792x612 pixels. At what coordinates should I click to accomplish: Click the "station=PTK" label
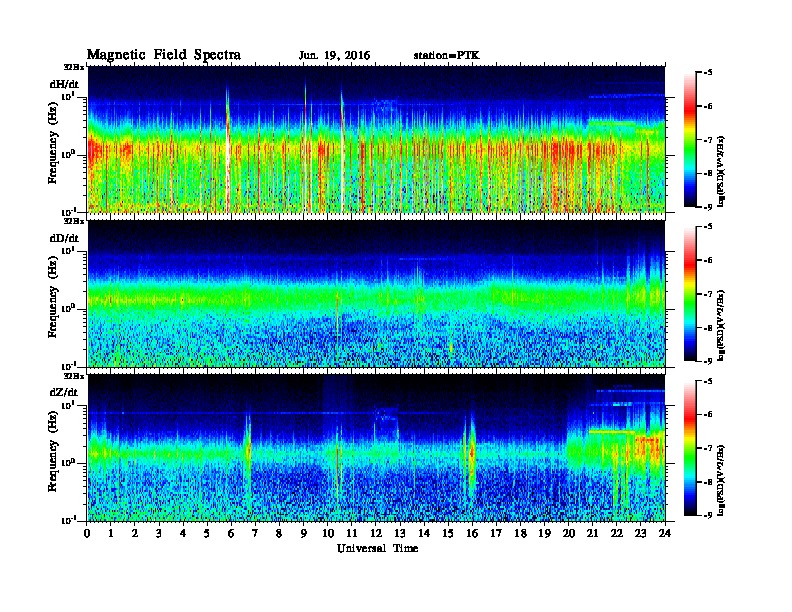point(447,56)
